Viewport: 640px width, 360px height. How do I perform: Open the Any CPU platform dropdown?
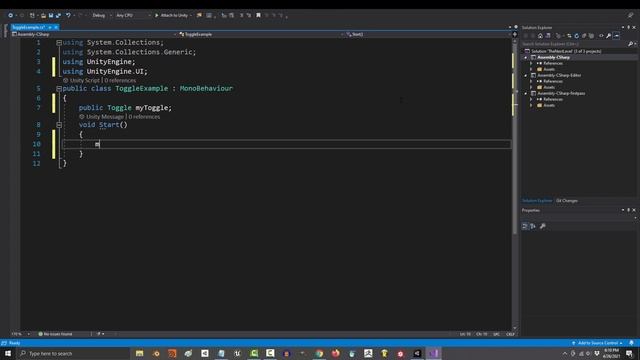[133, 16]
